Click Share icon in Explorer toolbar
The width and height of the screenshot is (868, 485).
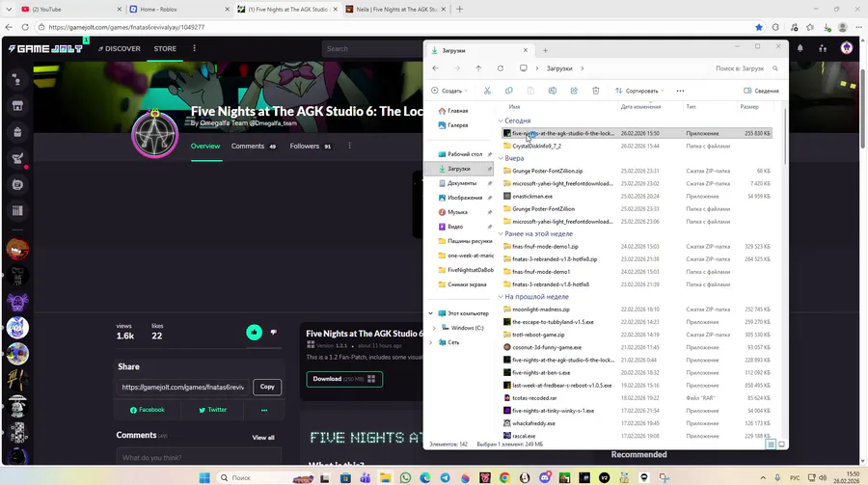574,91
